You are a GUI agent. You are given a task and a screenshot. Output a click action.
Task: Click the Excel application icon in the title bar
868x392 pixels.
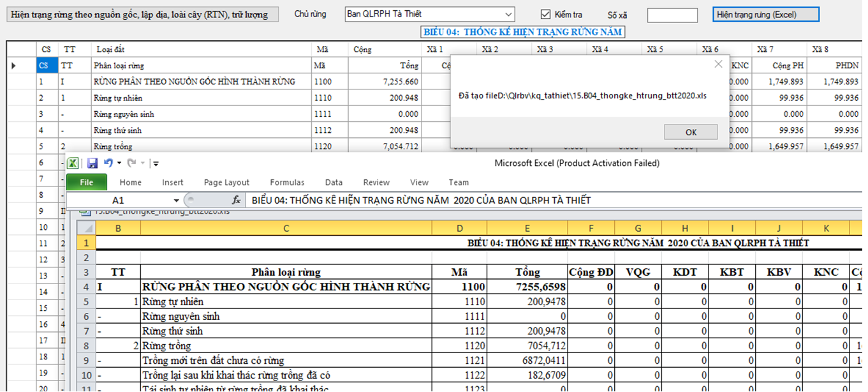[73, 163]
